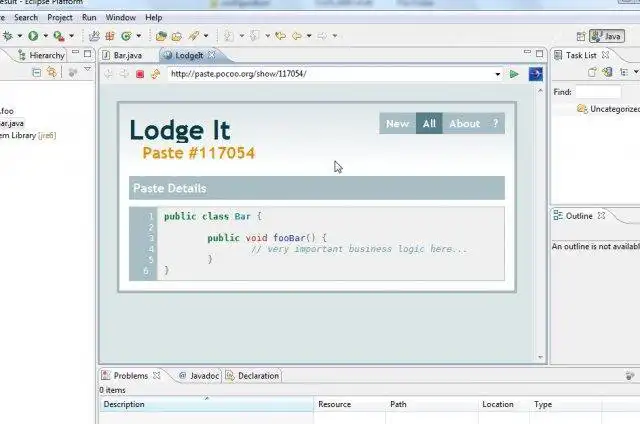Click the green Run button

33,36
